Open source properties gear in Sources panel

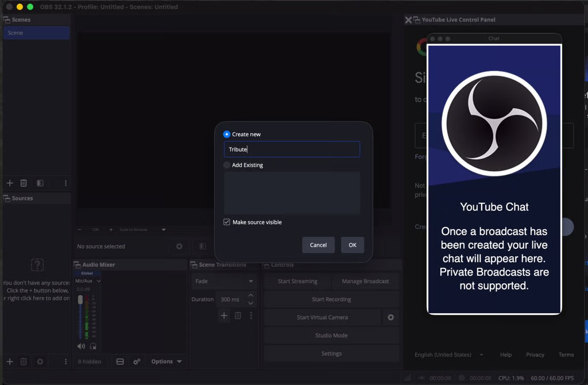coord(40,361)
